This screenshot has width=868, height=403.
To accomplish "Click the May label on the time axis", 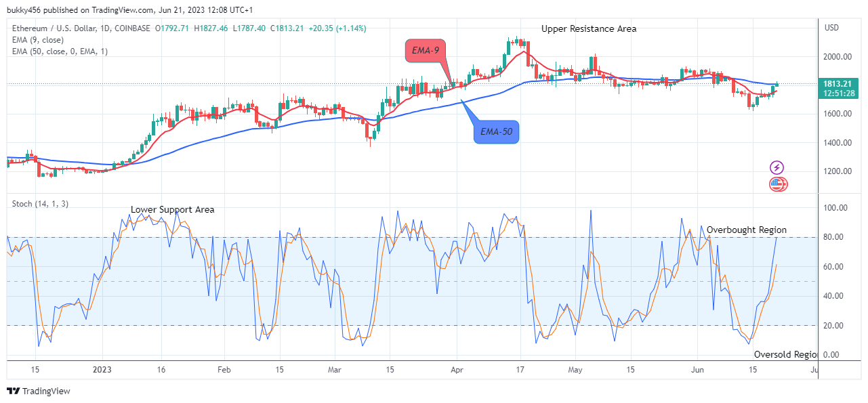I will coord(575,370).
